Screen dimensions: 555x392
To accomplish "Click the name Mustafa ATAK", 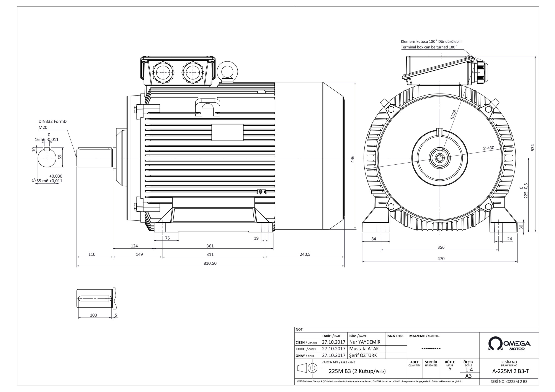I will click(364, 348).
